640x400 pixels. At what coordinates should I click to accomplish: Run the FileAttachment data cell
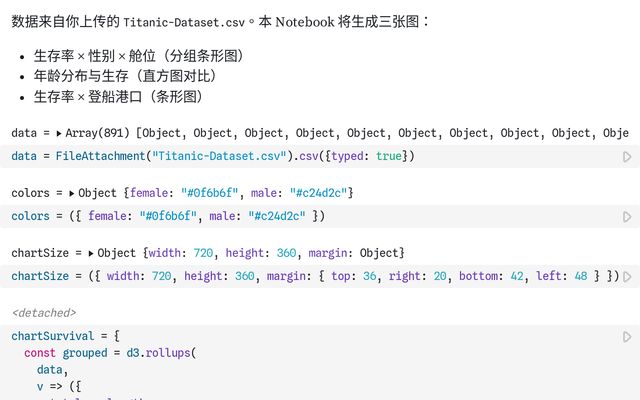pos(627,157)
